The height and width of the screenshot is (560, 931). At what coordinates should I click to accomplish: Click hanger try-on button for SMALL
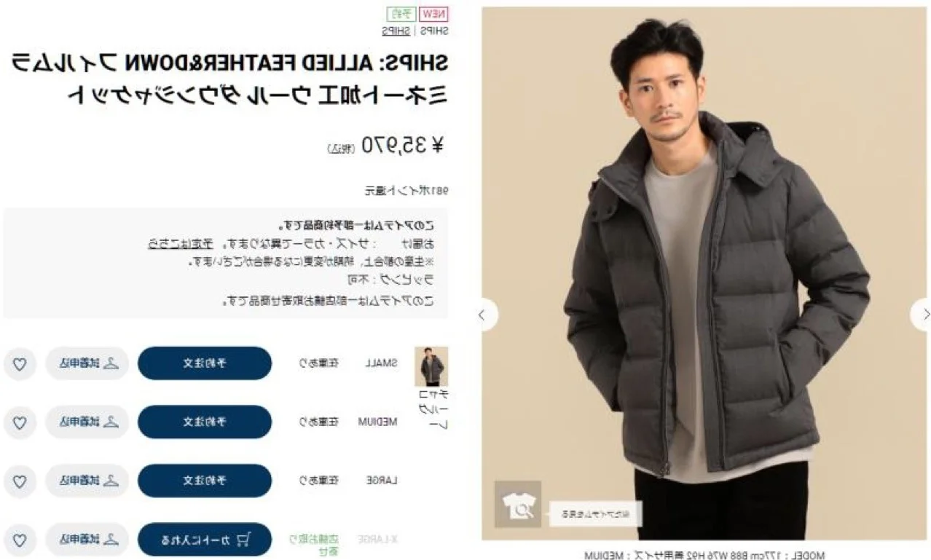[87, 363]
